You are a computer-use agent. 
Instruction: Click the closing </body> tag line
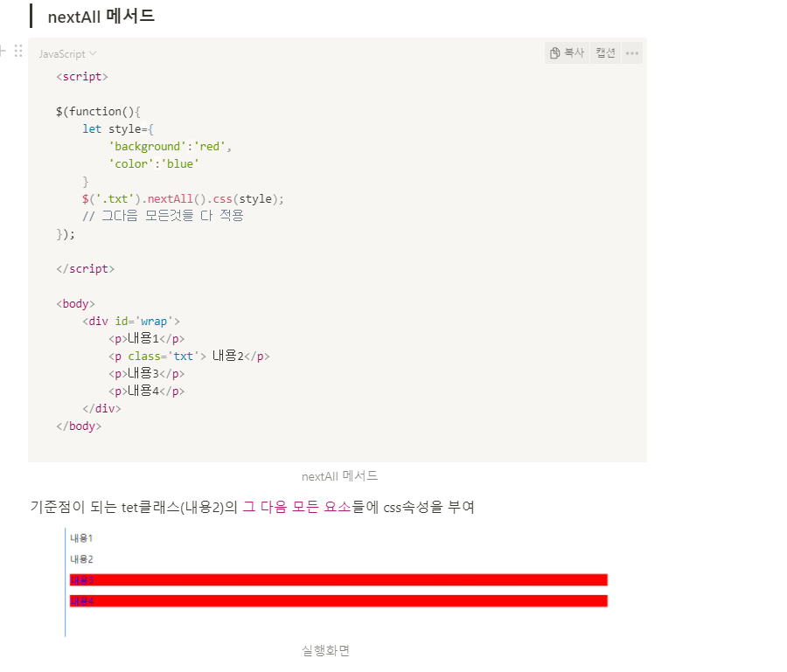tap(79, 426)
